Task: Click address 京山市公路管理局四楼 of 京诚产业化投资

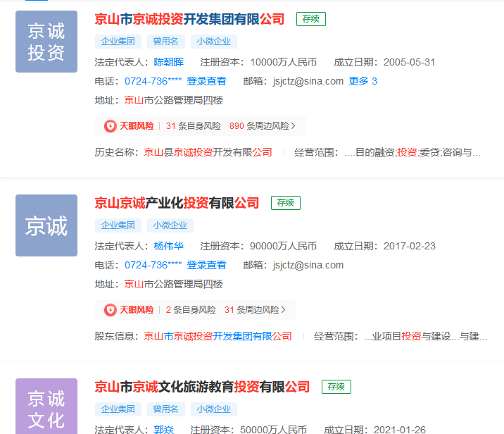Action: click(x=174, y=284)
